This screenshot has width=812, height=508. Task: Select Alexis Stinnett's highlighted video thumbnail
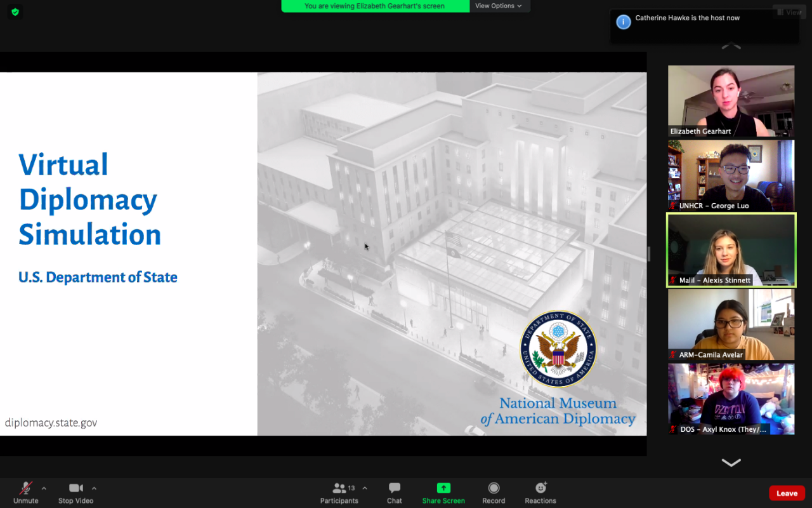(x=731, y=250)
